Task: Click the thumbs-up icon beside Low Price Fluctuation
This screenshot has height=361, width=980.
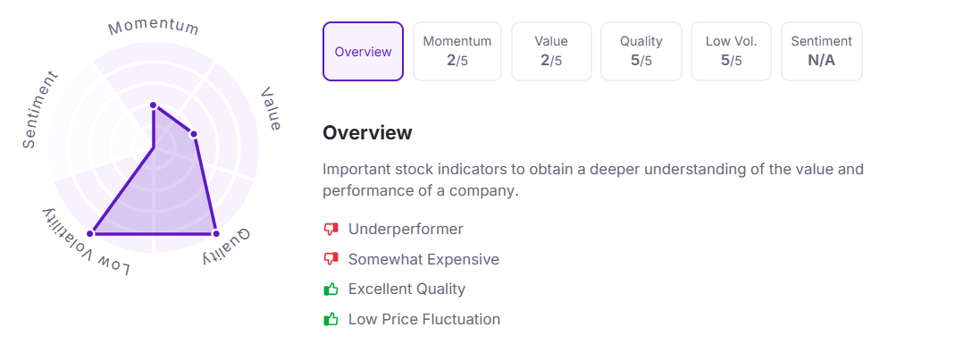Action: 331,319
